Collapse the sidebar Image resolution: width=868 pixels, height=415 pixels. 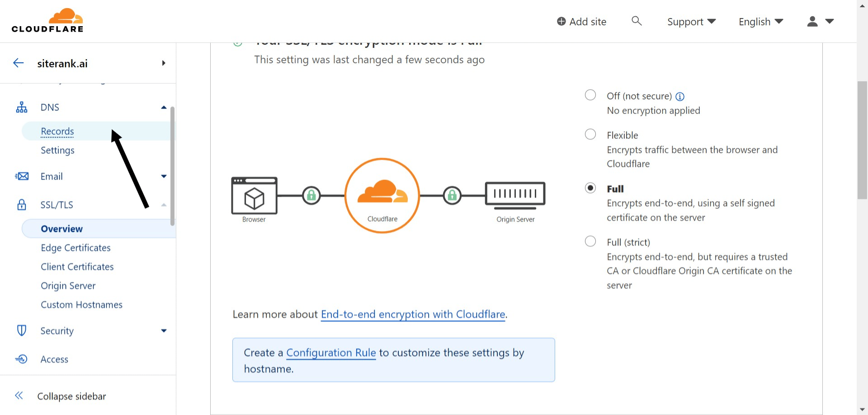pyautogui.click(x=71, y=396)
